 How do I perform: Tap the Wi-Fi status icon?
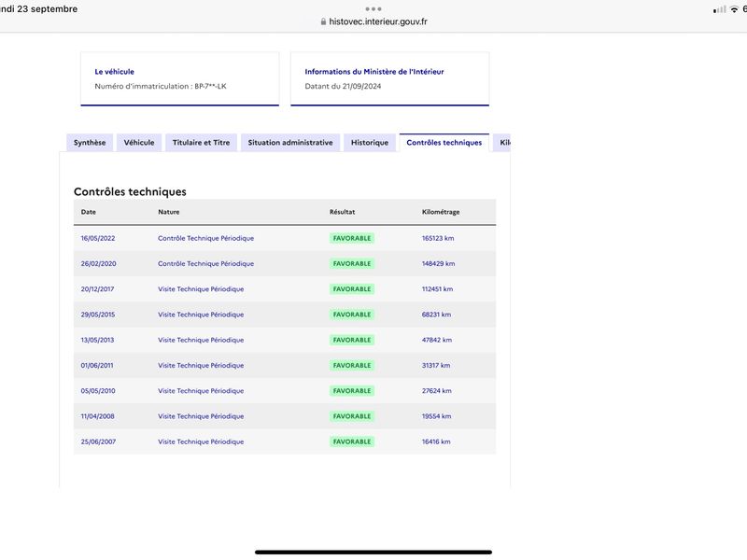click(x=734, y=9)
